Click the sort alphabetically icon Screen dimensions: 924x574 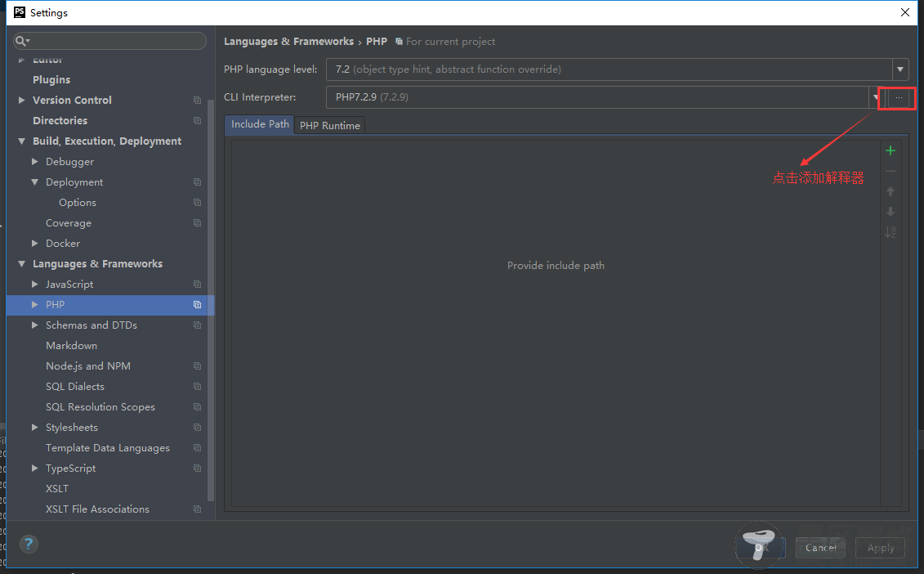(891, 232)
